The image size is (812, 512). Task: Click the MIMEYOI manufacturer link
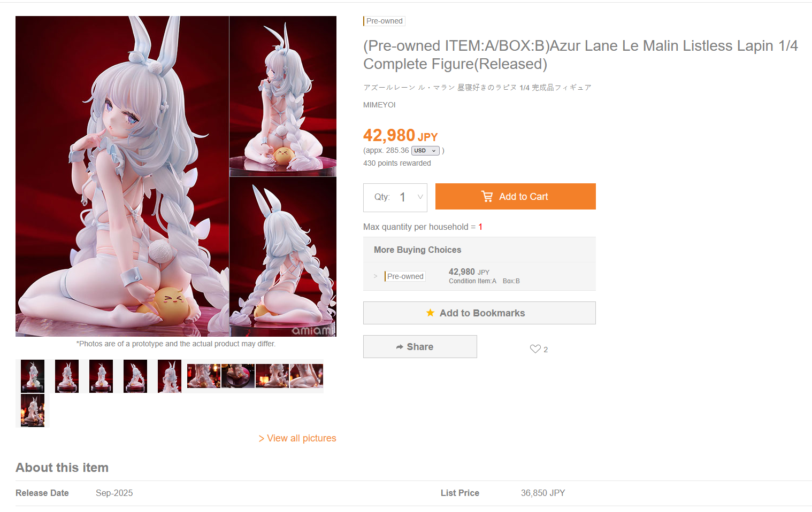pos(379,105)
